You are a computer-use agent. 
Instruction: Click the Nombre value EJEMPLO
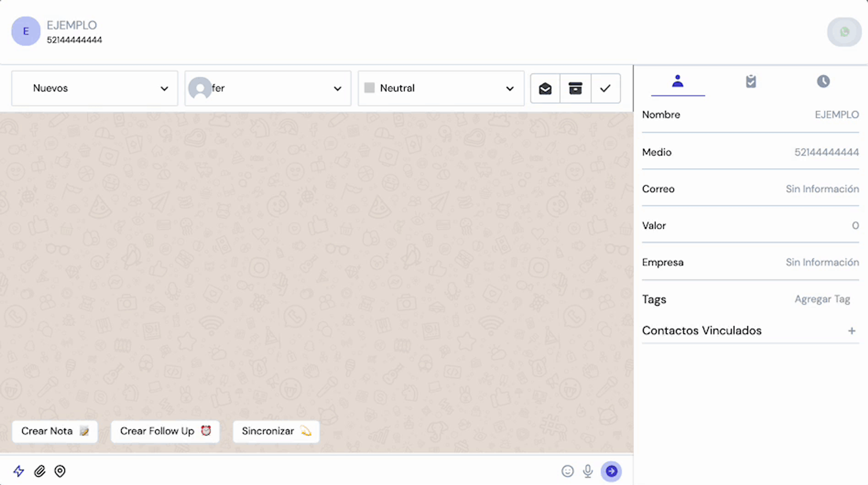click(x=837, y=115)
